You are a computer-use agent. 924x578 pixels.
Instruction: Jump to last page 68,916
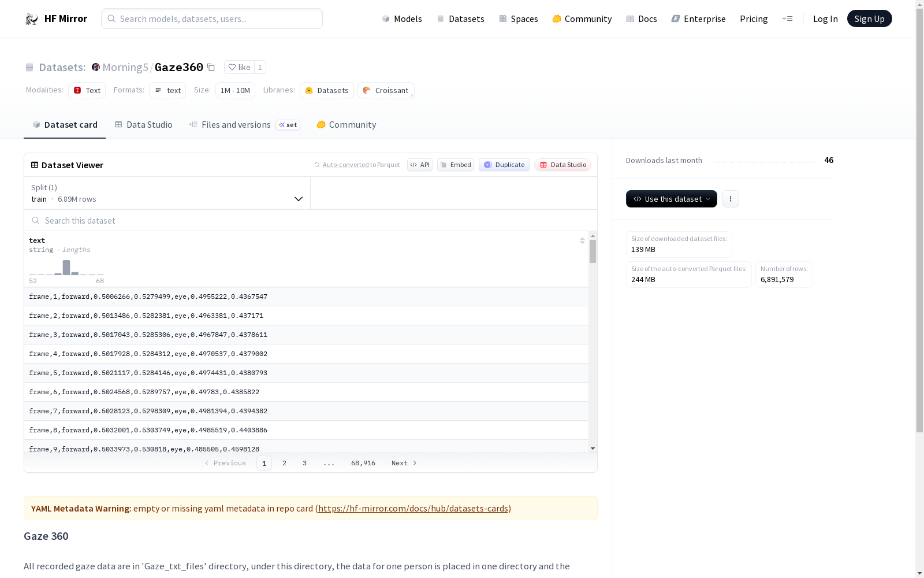pos(363,463)
